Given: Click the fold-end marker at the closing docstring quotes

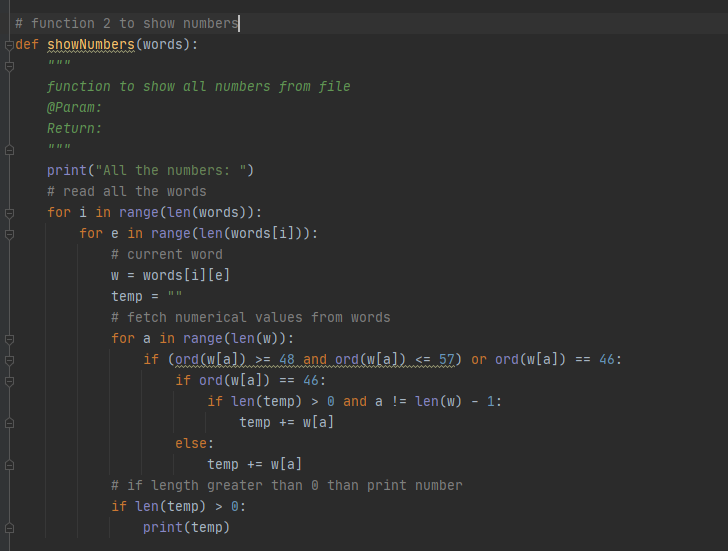Looking at the screenshot, I should pos(9,150).
